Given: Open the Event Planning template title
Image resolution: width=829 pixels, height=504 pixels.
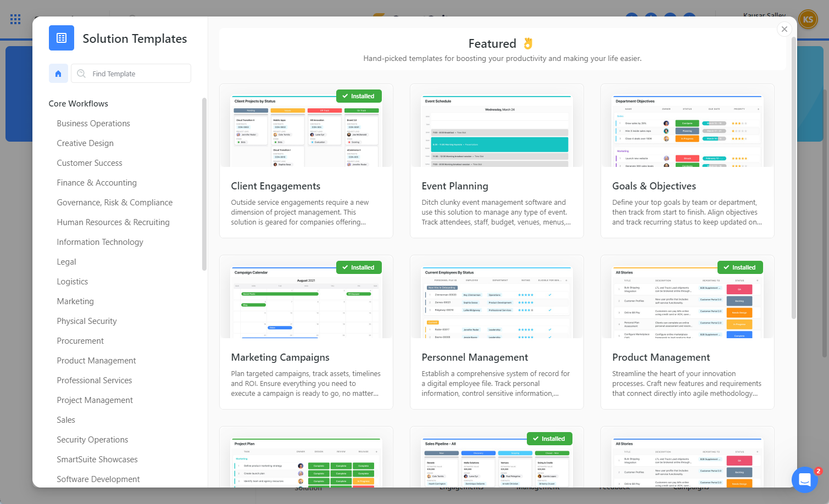Looking at the screenshot, I should [x=455, y=186].
